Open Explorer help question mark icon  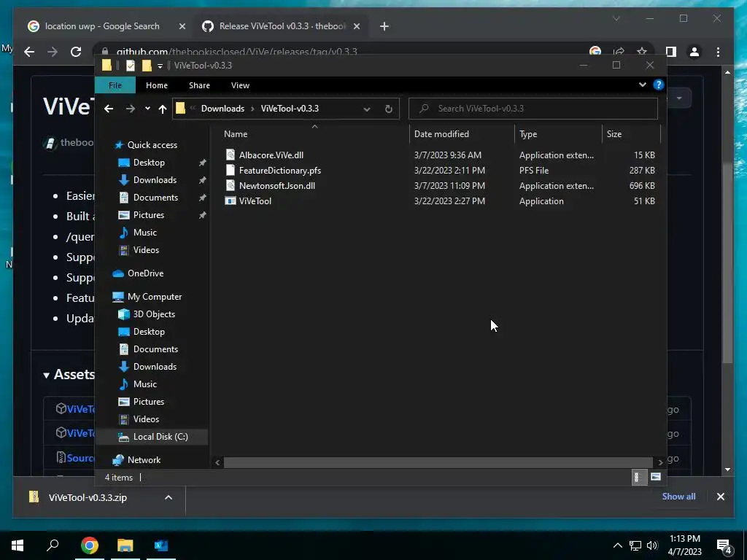(x=659, y=85)
